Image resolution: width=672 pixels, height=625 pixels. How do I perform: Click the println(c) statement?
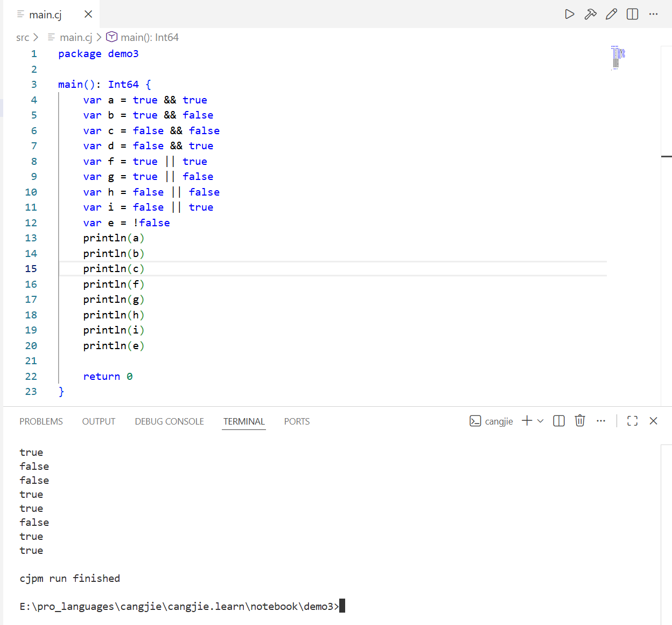[114, 268]
